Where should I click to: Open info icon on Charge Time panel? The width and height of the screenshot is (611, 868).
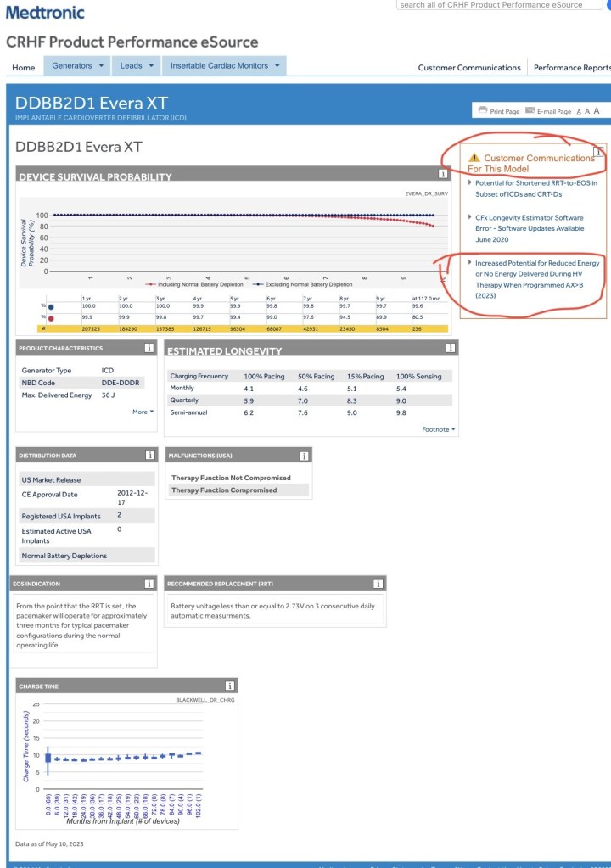pos(229,686)
